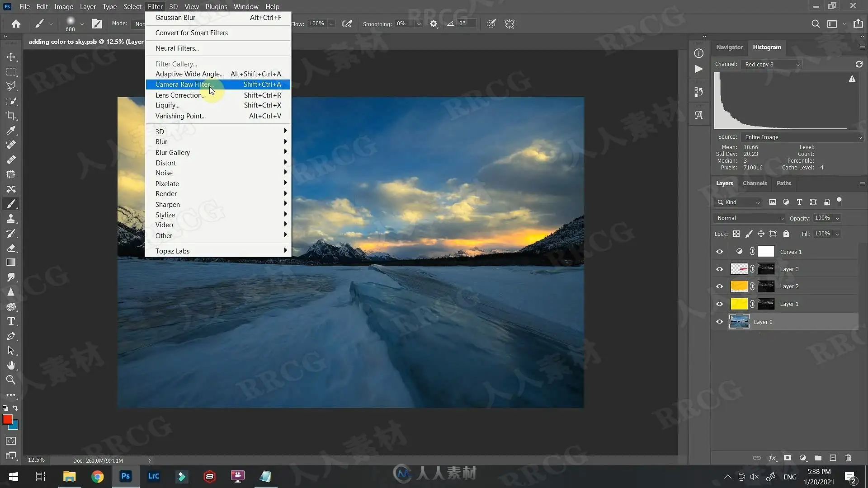The width and height of the screenshot is (868, 488).
Task: Toggle lock transparent pixels
Action: 736,234
